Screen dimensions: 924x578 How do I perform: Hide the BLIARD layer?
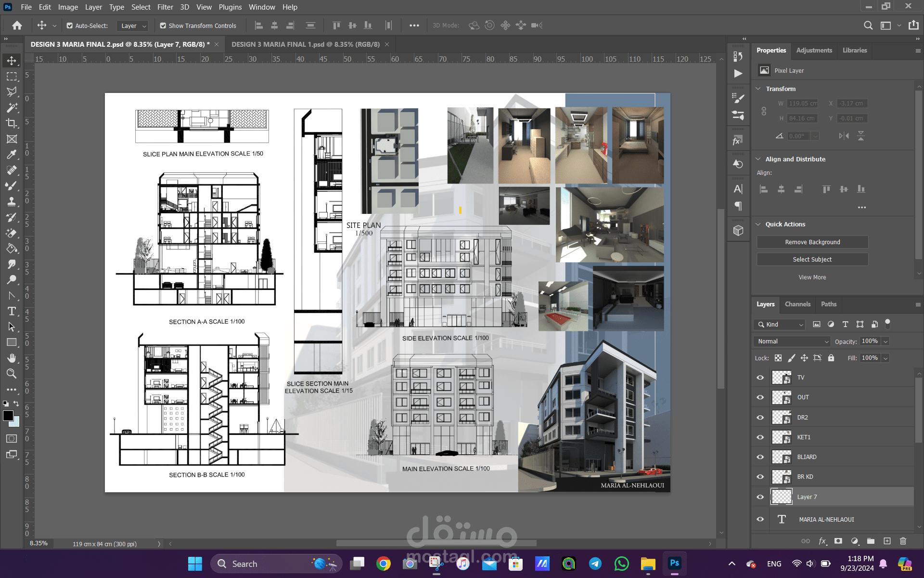[760, 457]
